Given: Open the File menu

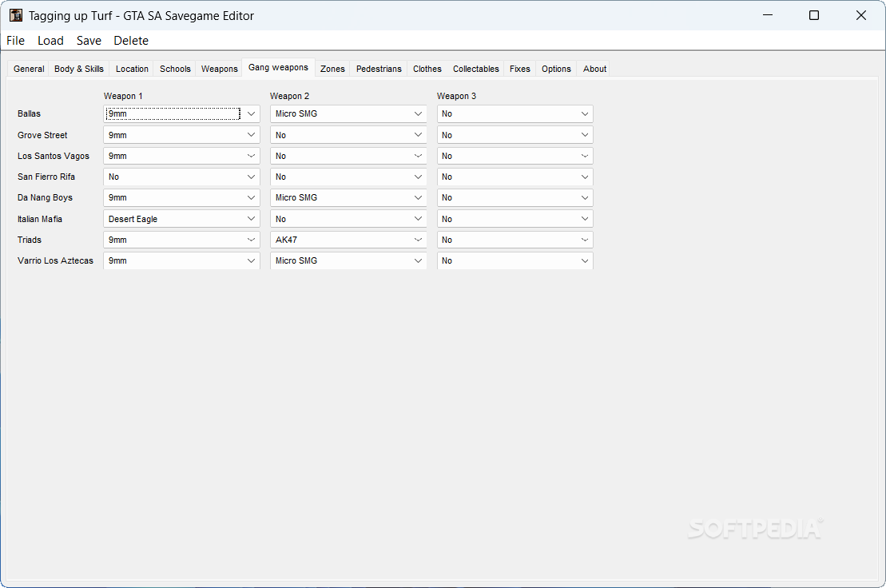Looking at the screenshot, I should (x=15, y=41).
